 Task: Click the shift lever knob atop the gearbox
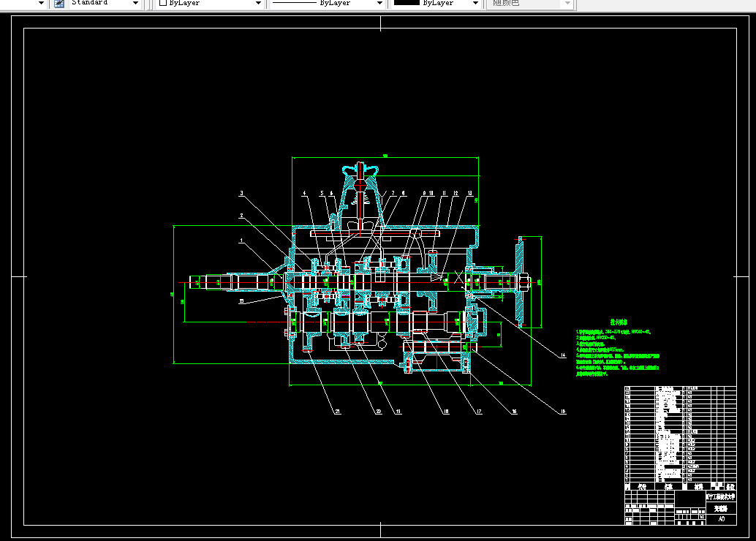coord(360,169)
